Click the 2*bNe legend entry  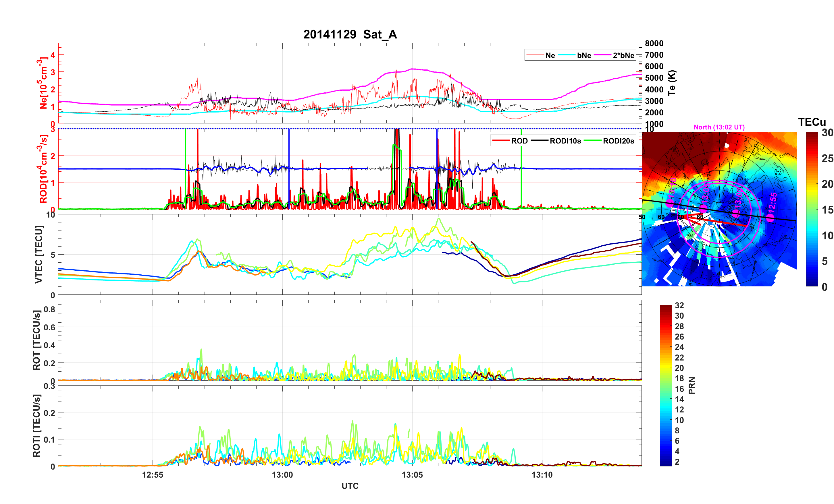623,55
